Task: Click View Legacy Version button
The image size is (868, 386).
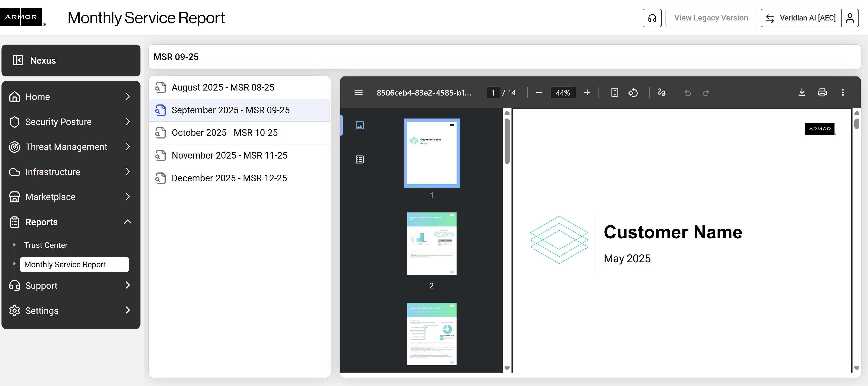Action: click(711, 18)
